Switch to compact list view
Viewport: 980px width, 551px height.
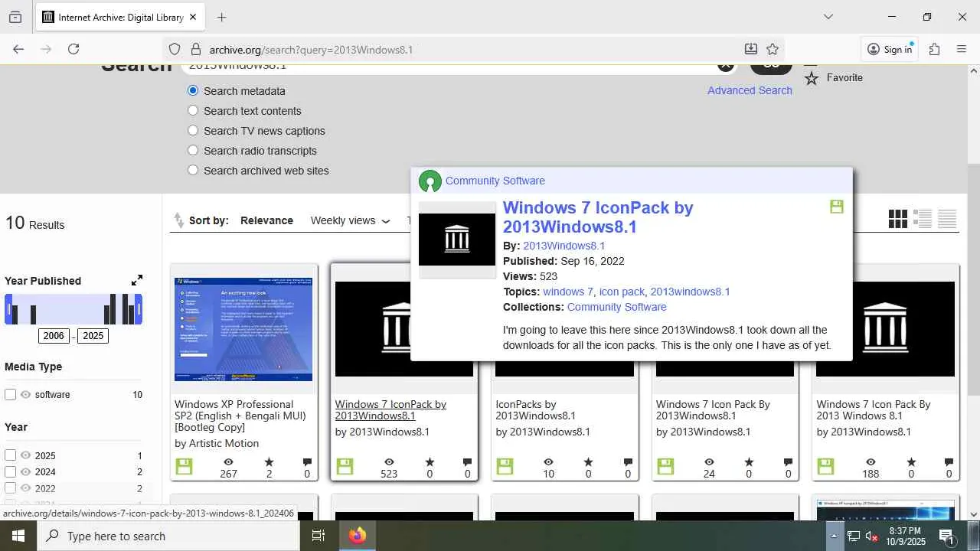(947, 219)
